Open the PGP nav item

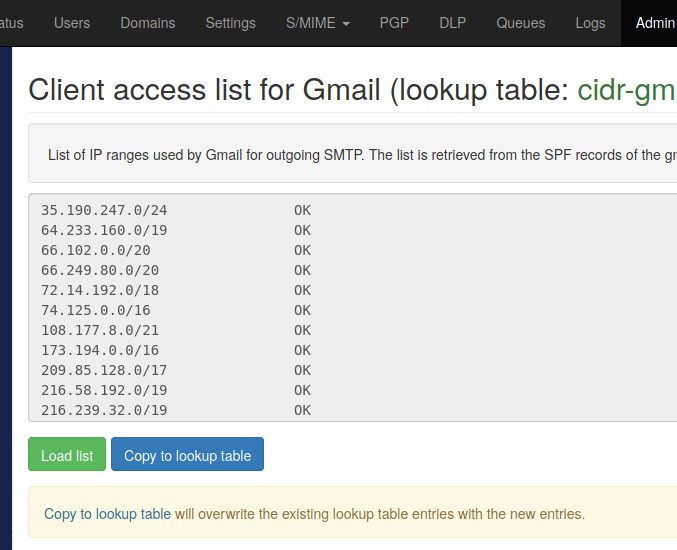[394, 23]
